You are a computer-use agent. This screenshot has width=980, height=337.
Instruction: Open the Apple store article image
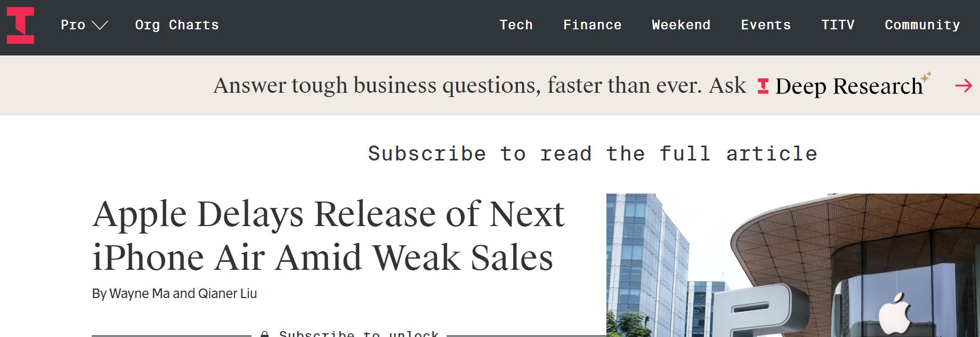(x=793, y=265)
